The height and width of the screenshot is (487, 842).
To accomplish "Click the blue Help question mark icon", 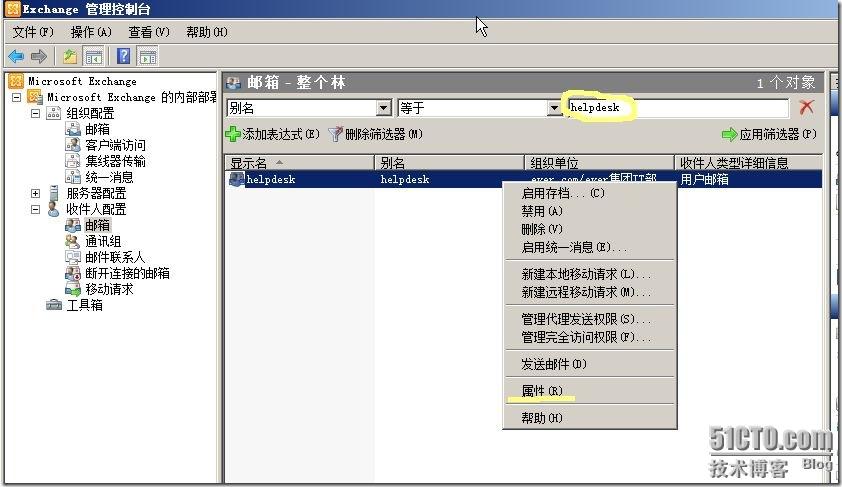I will (x=124, y=56).
